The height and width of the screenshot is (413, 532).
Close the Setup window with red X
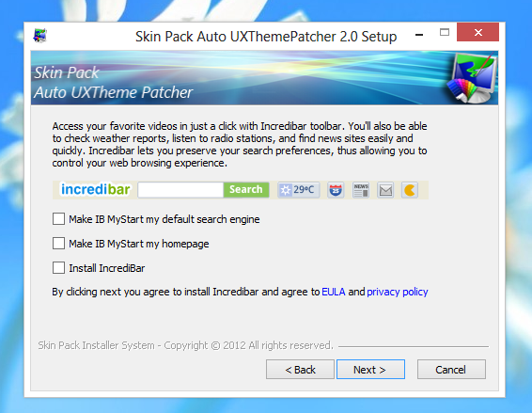[477, 32]
